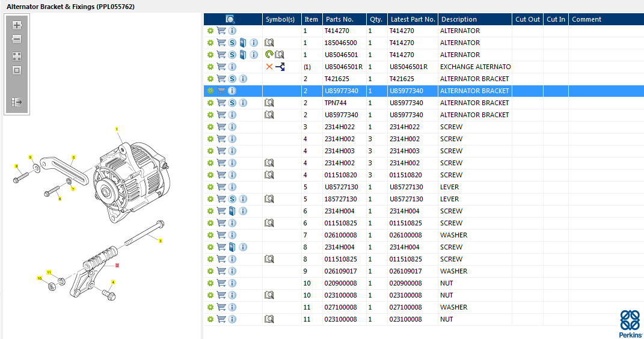Show info for screw 2314H003
Screen dimensions: 644x339
click(x=232, y=151)
